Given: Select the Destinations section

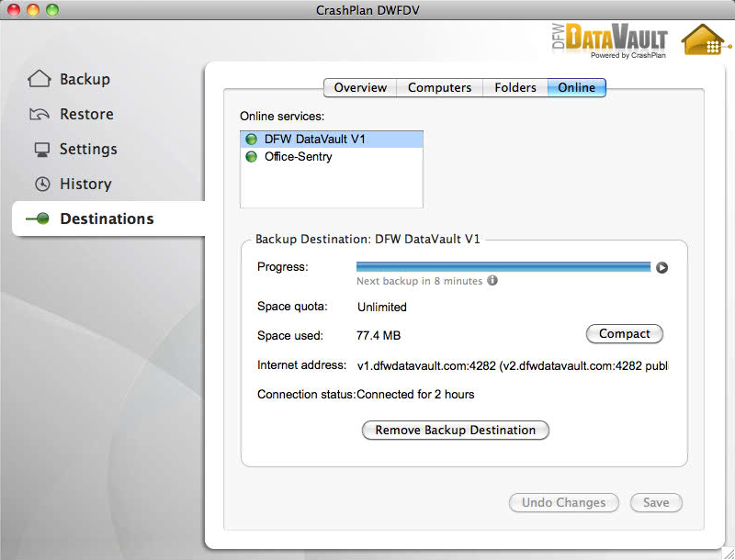Looking at the screenshot, I should pyautogui.click(x=107, y=218).
